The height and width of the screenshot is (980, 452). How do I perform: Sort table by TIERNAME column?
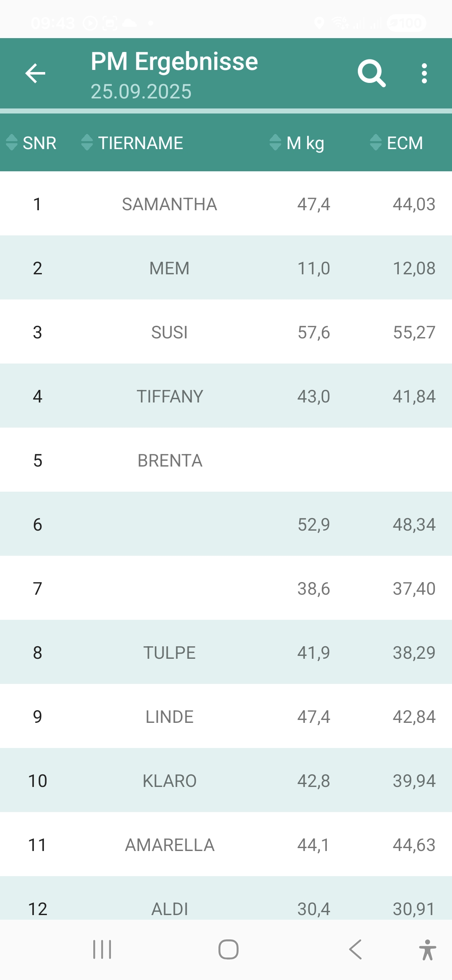pyautogui.click(x=132, y=143)
